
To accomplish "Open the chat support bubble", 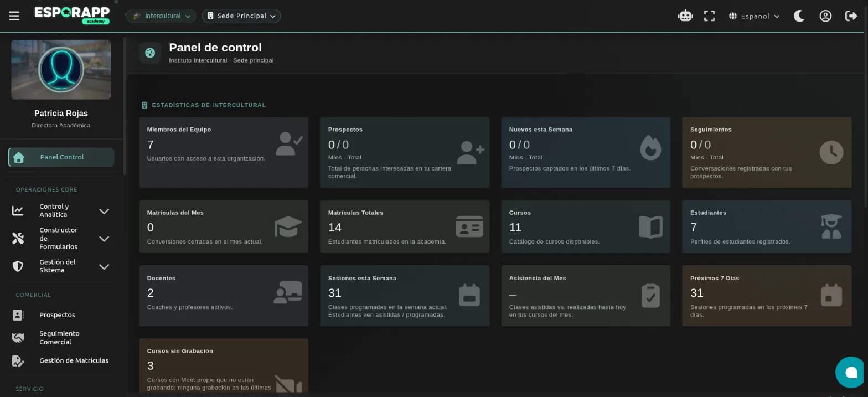I will pos(851,372).
